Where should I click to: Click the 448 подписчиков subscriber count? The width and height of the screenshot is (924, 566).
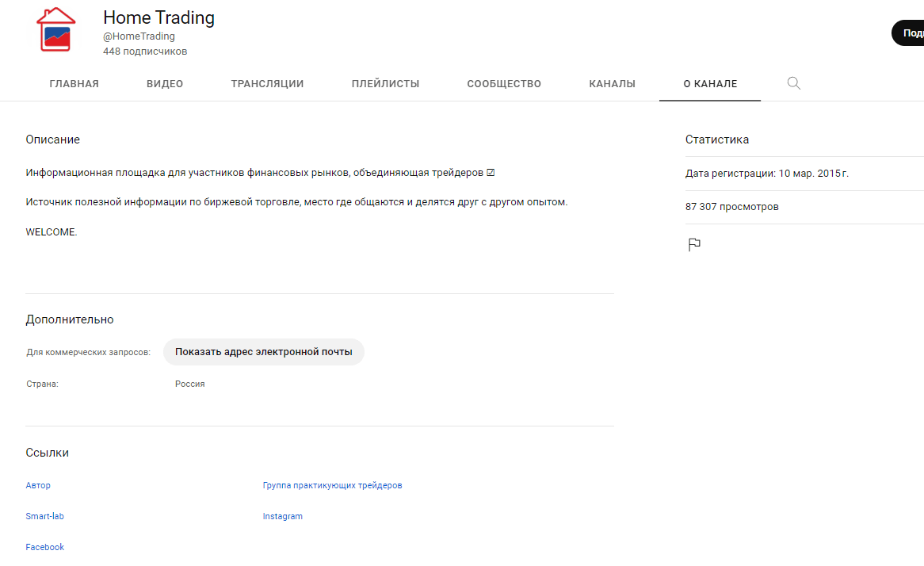[145, 52]
